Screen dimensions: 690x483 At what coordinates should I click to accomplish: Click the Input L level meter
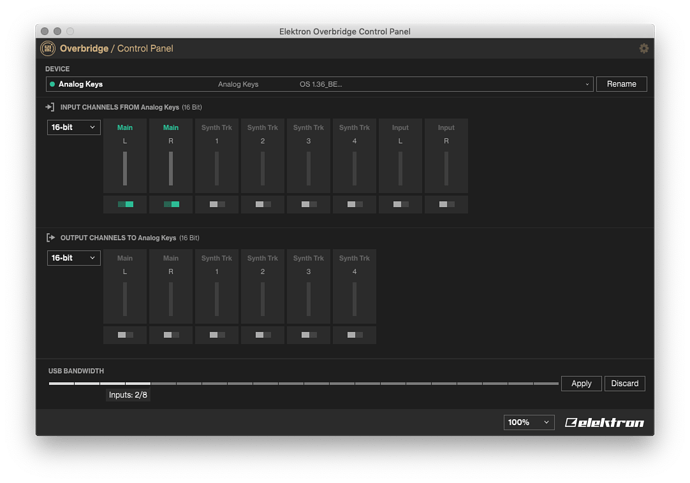pyautogui.click(x=400, y=168)
